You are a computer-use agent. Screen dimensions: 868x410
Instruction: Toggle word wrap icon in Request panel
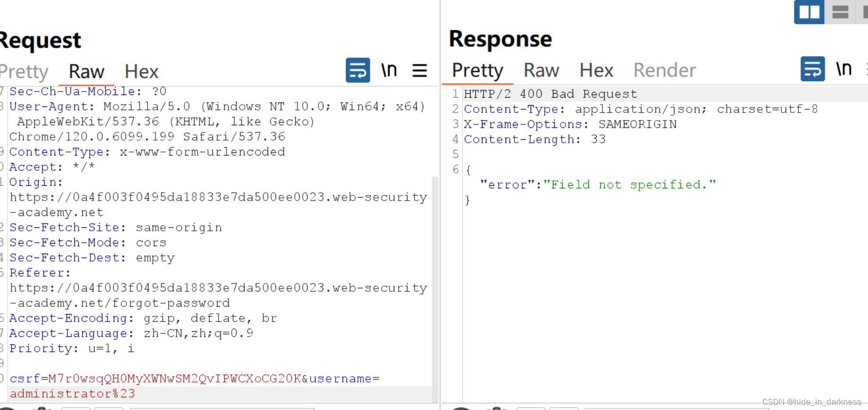click(x=358, y=70)
